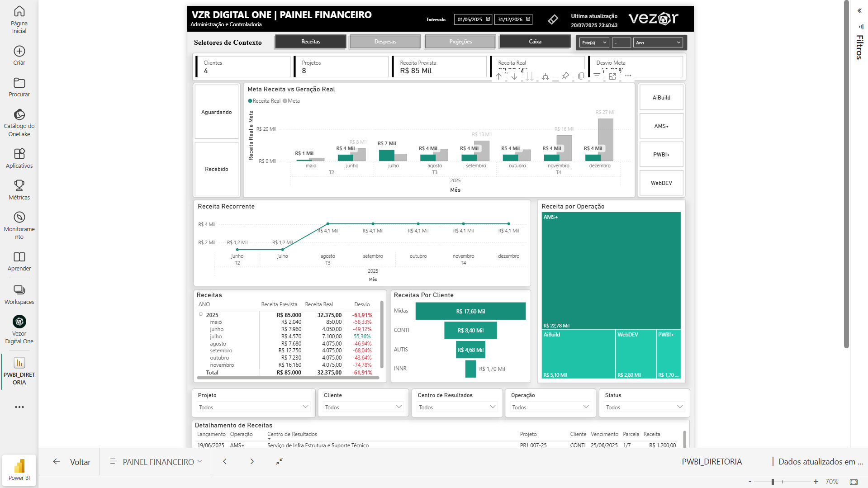868x488 pixels.
Task: Click the eraser icon to clear filters
Action: tap(553, 19)
